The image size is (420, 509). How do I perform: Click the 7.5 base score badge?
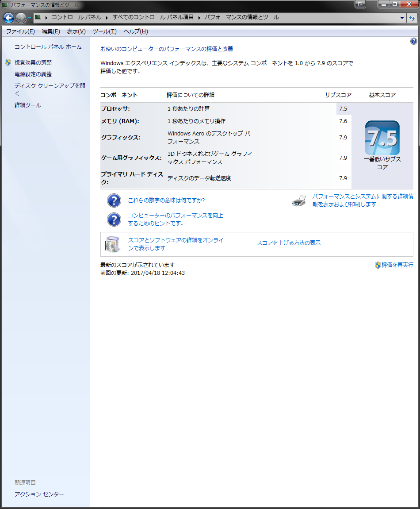382,138
